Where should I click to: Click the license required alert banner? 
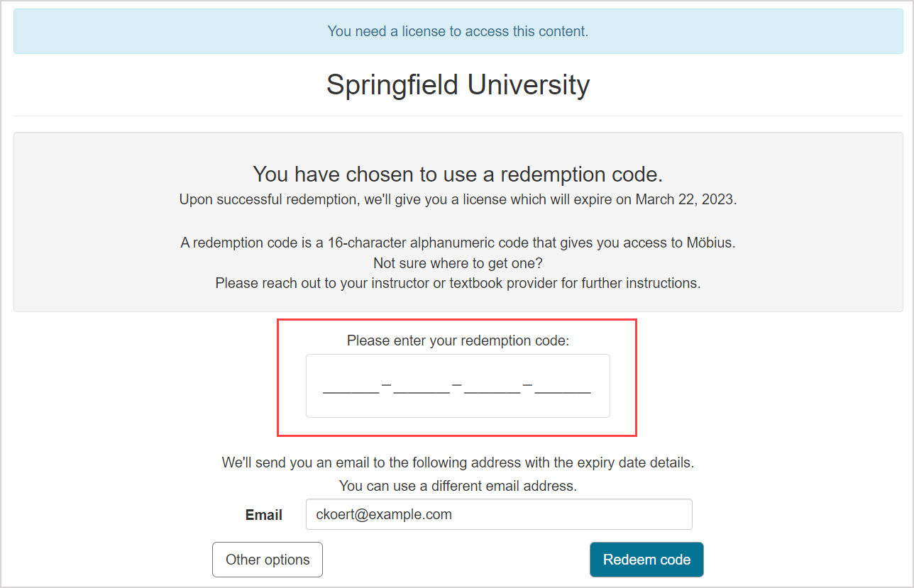pyautogui.click(x=458, y=31)
